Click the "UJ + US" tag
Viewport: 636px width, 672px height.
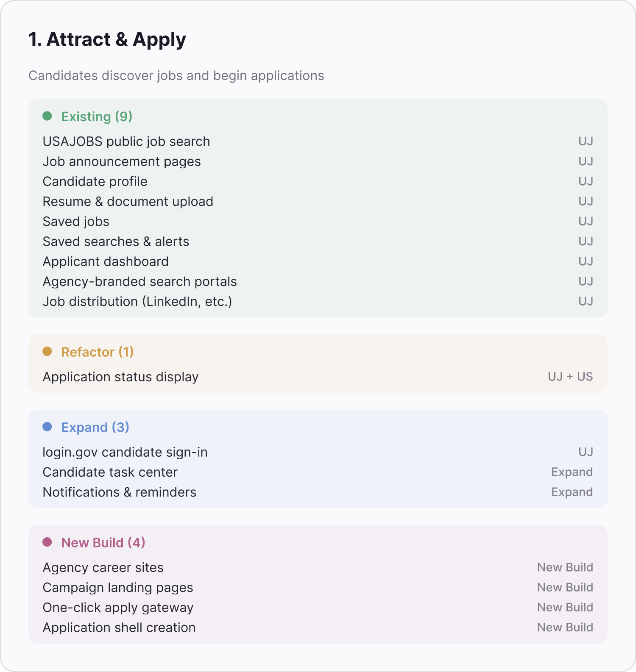click(x=570, y=377)
